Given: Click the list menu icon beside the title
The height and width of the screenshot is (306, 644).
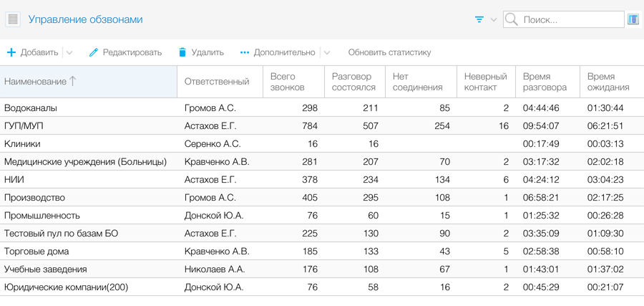Looking at the screenshot, I should [13, 19].
